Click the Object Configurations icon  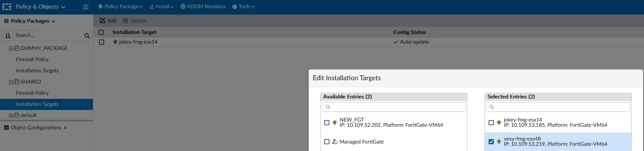tap(6, 128)
